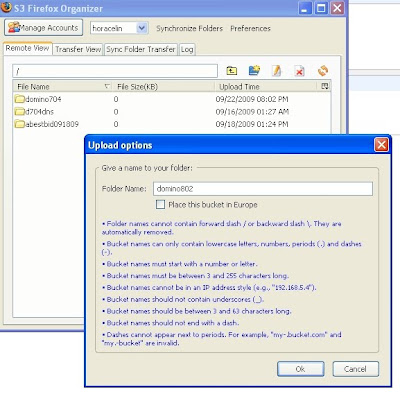Click upload time 09/16/2009 01:27 AM

(x=252, y=111)
